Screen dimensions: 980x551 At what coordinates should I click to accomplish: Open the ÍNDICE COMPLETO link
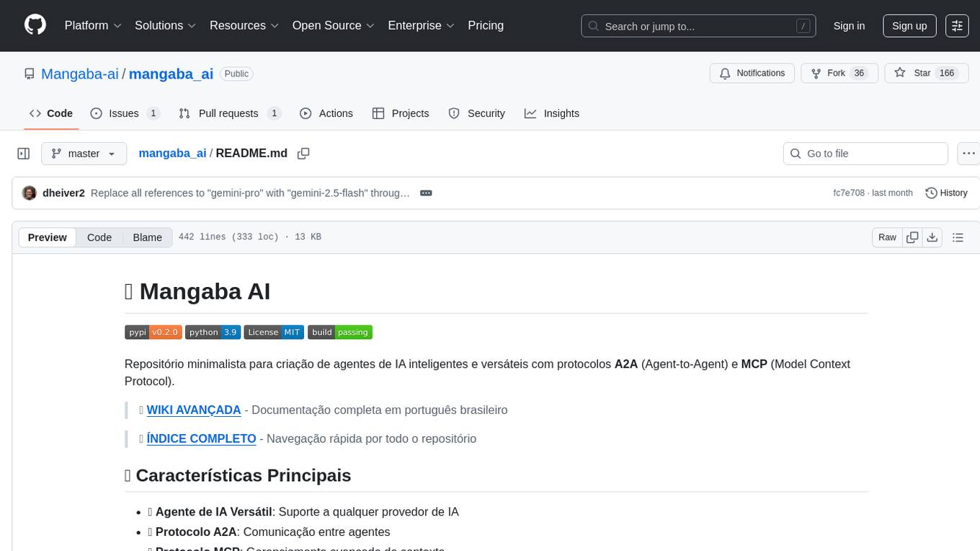201,438
